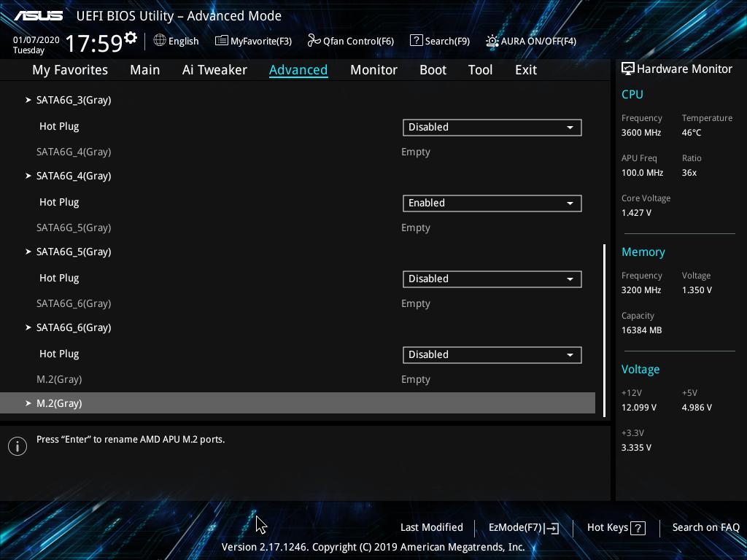Click the +3.3V reading 3.335 V
Viewport: 747px width, 560px height.
[636, 447]
